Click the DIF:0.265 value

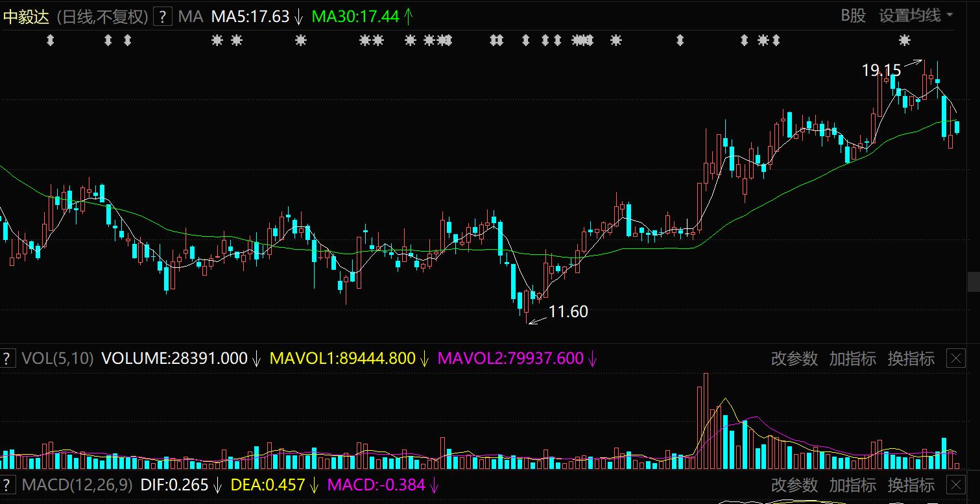174,485
